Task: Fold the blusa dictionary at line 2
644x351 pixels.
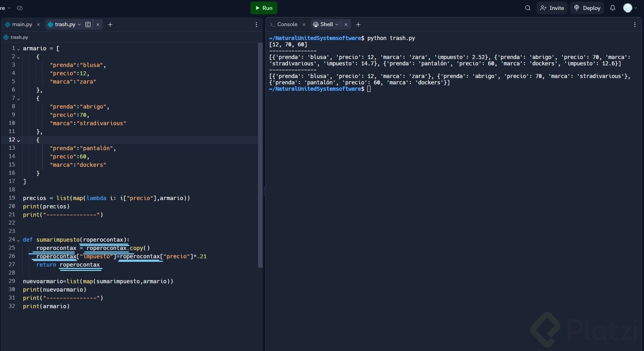Action: click(19, 57)
